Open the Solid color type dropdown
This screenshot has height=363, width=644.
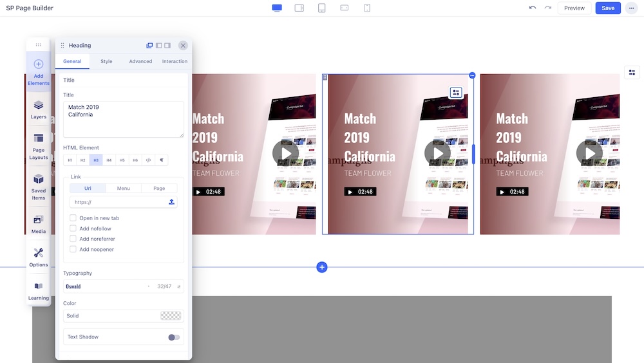[x=111, y=316]
